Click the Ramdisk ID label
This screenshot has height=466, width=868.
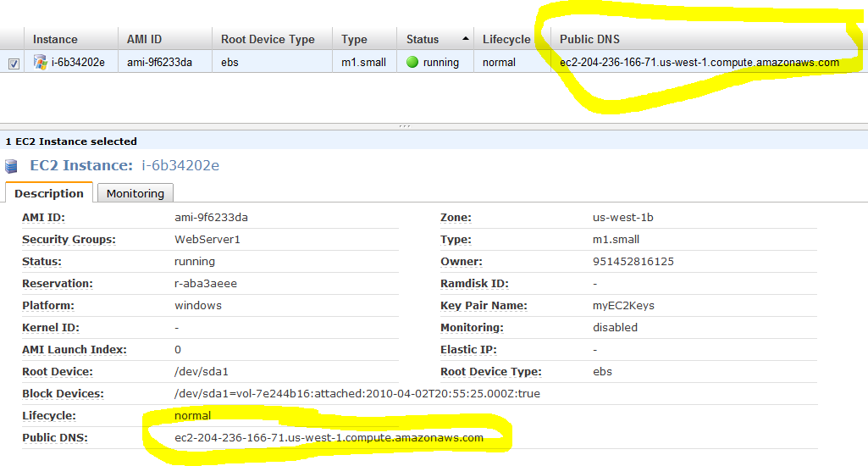point(474,283)
